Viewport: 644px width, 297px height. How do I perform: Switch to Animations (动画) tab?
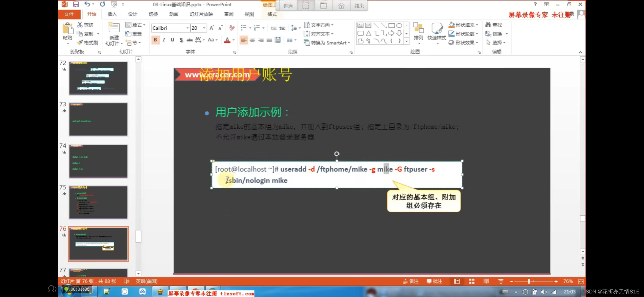point(174,14)
